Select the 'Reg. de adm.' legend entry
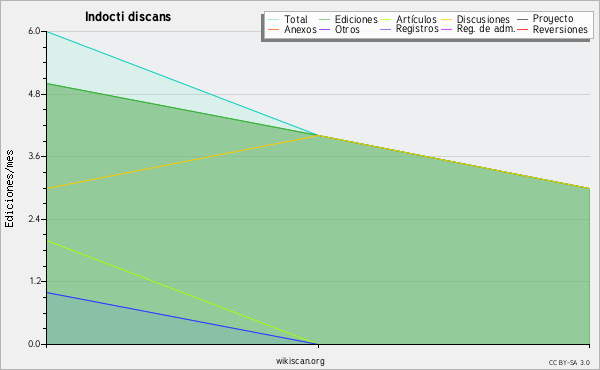This screenshot has width=600, height=370. point(478,29)
